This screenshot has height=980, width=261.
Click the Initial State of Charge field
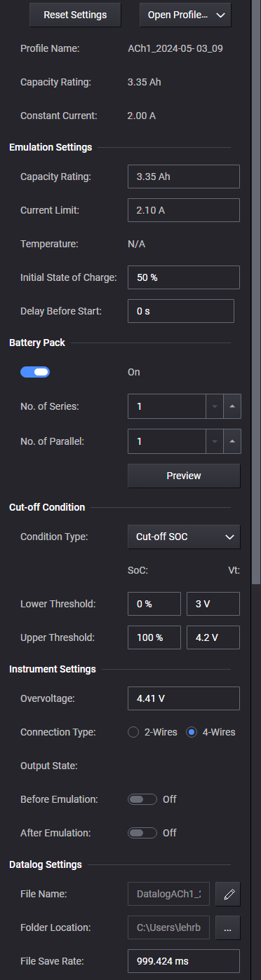click(x=184, y=277)
